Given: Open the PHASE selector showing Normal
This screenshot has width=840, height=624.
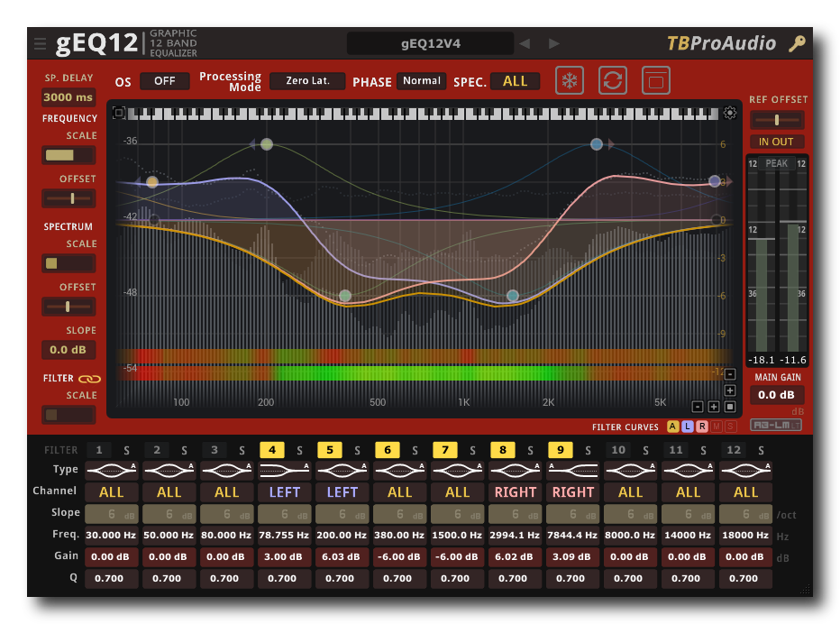Looking at the screenshot, I should tap(422, 81).
